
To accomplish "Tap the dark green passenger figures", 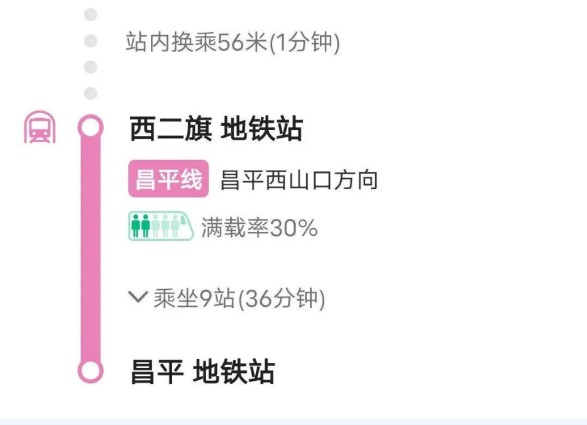I will coord(141,226).
